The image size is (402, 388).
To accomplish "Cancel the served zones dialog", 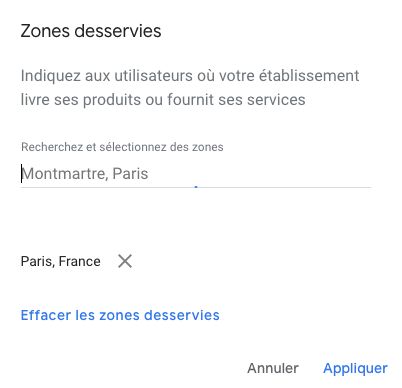I will (x=273, y=368).
